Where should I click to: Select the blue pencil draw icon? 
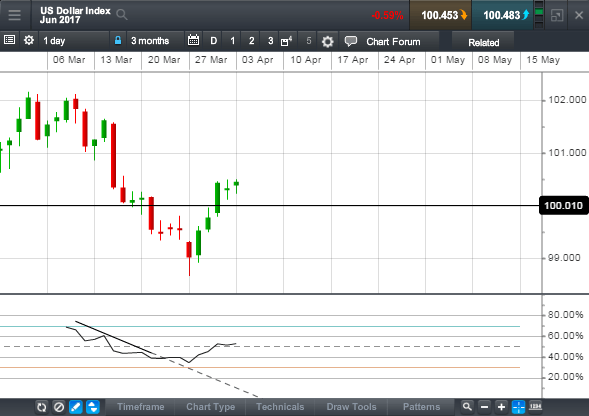point(76,407)
